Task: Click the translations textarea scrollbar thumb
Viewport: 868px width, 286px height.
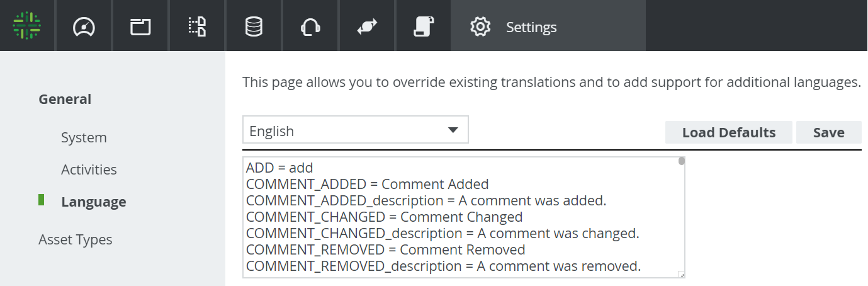Action: [681, 161]
